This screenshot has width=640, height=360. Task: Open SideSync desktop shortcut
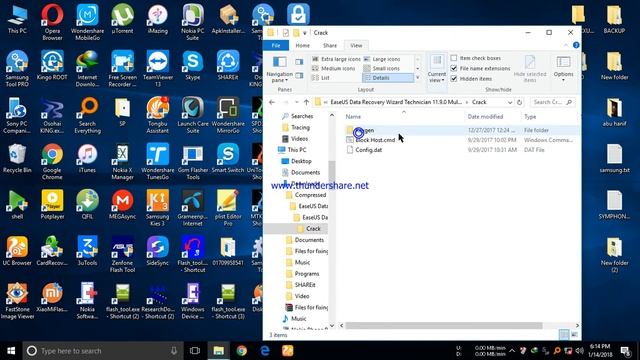(x=158, y=251)
